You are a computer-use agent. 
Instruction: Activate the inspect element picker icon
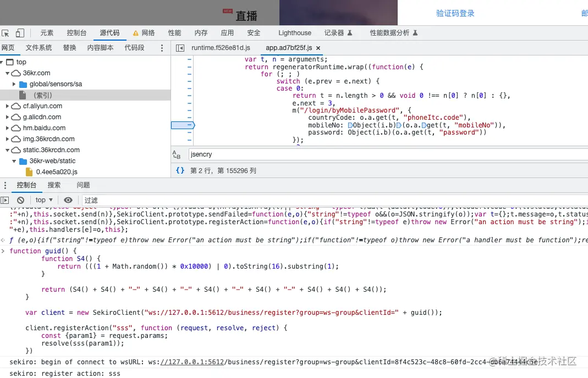point(6,33)
